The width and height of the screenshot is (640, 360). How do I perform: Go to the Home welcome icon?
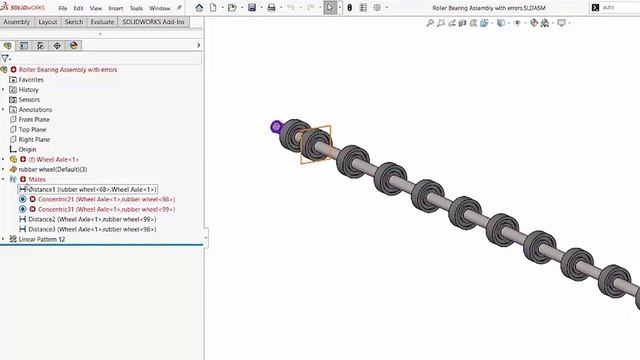coord(199,8)
